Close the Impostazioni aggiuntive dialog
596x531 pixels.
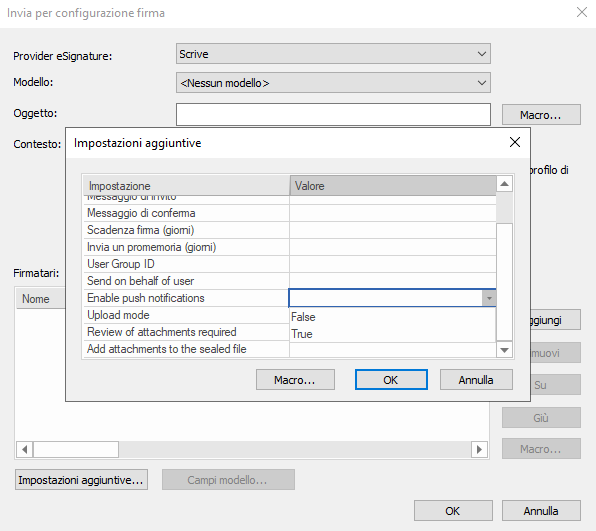(x=515, y=143)
